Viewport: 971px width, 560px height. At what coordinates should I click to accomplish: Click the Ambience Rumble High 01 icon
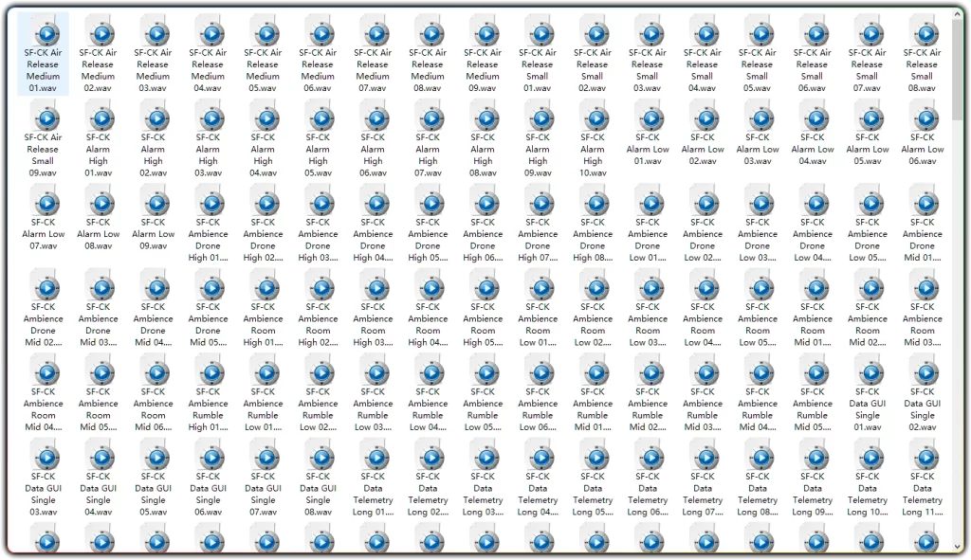[x=211, y=371]
